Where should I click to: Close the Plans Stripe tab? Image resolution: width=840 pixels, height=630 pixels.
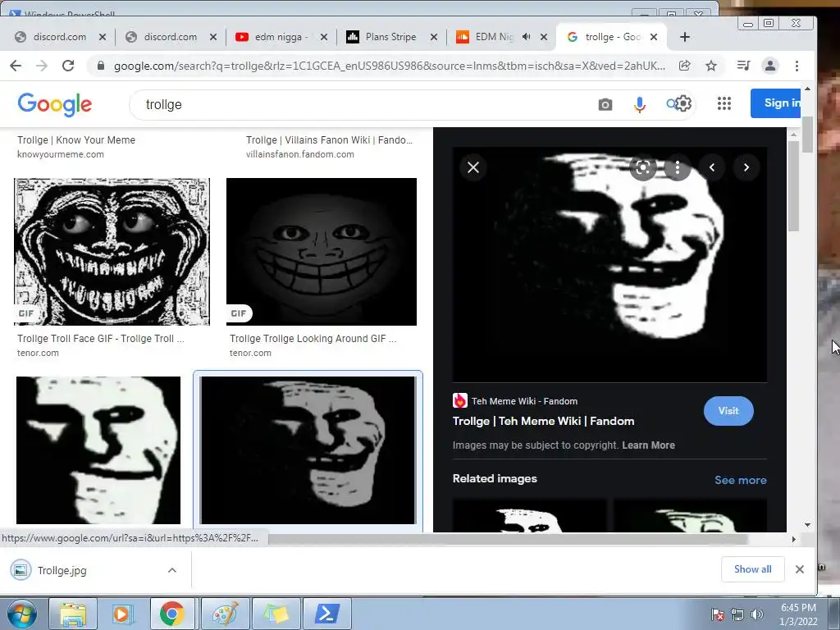[434, 37]
